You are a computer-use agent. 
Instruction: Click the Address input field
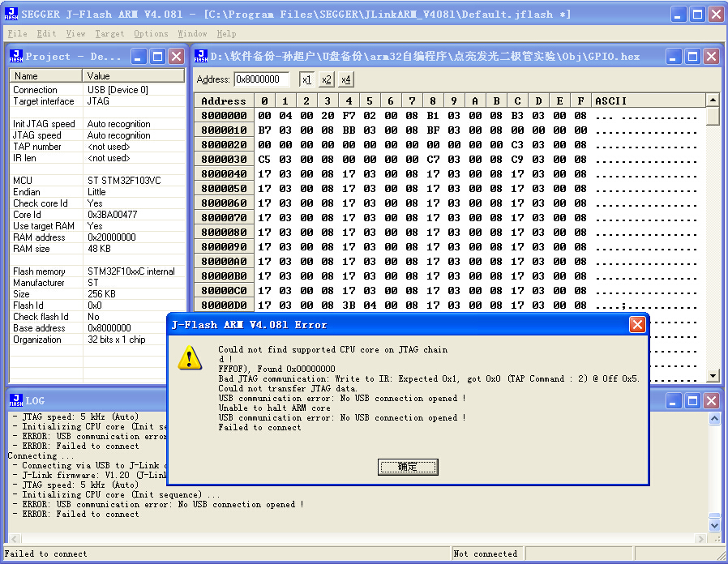[x=261, y=79]
